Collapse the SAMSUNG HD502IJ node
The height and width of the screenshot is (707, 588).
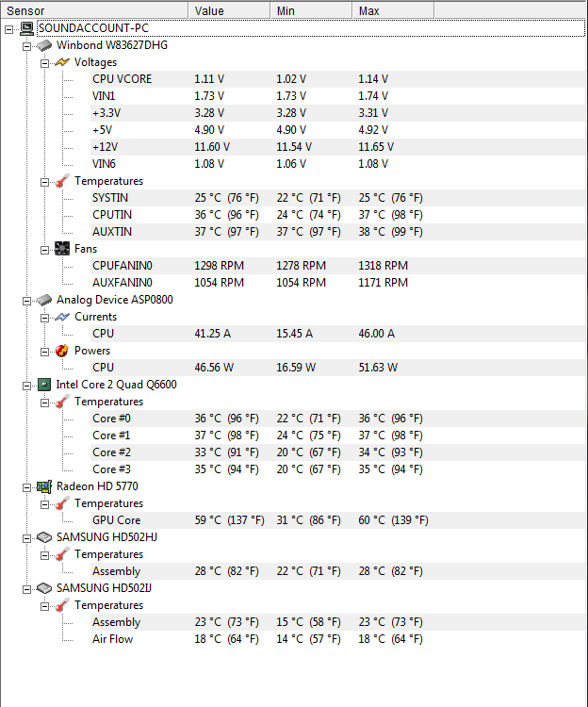click(x=27, y=589)
